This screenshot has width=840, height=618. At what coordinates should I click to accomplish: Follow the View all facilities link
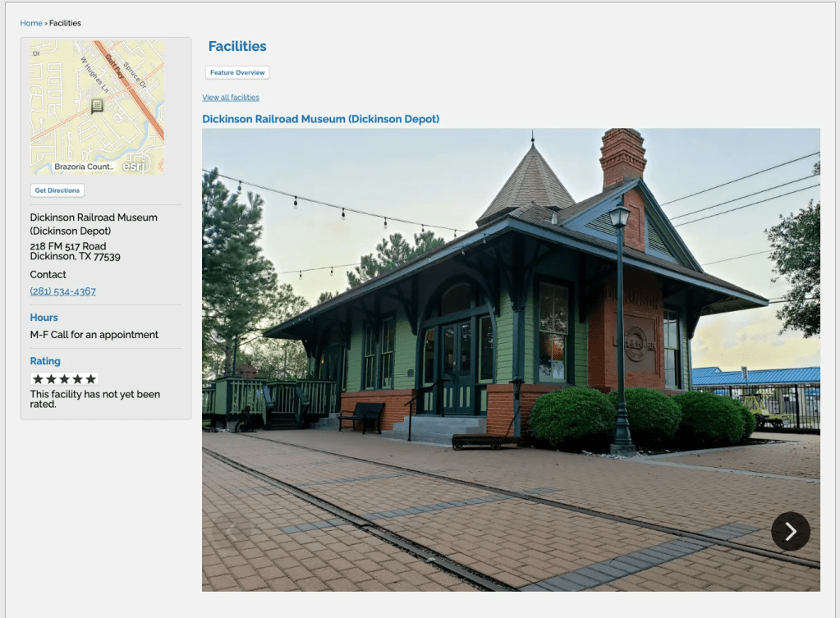231,98
